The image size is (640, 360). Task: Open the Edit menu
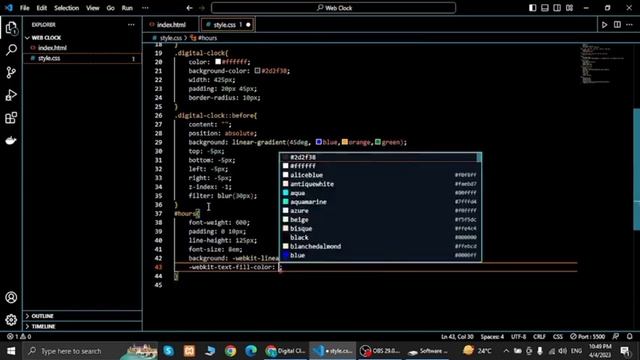click(42, 8)
